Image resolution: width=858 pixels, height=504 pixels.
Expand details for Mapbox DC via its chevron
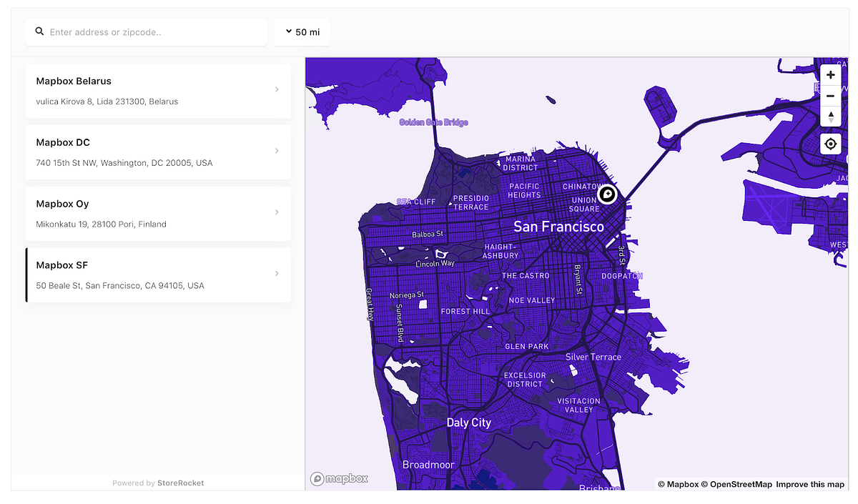277,151
